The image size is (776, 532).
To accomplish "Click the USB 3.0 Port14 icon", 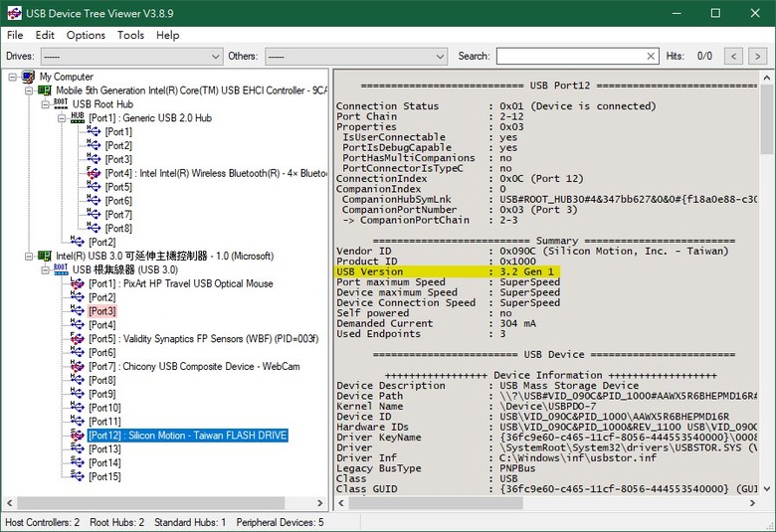I will click(x=78, y=462).
